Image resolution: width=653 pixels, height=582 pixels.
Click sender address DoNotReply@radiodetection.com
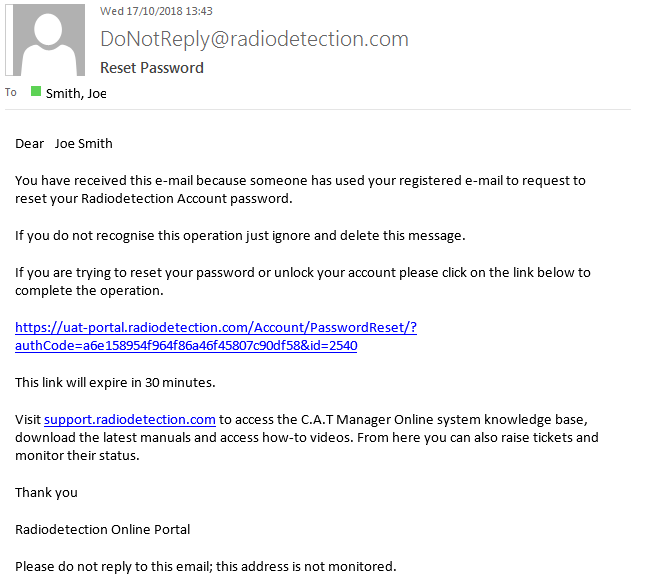pyautogui.click(x=254, y=39)
